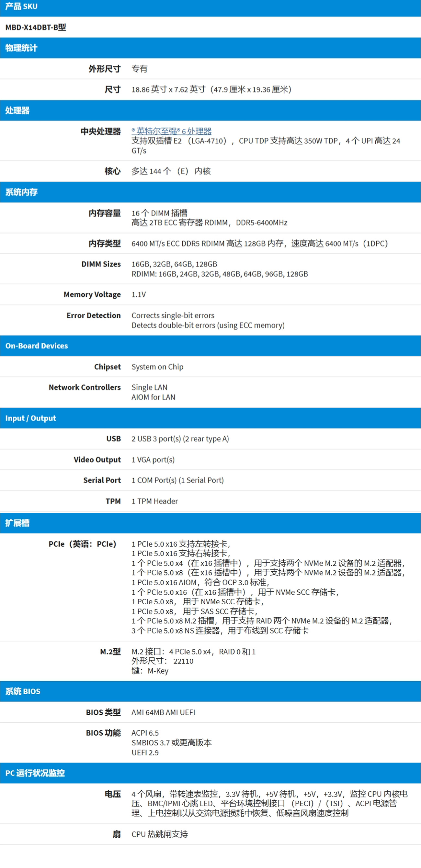Click the 系统 BIOS section header
The height and width of the screenshot is (868, 421).
23,691
